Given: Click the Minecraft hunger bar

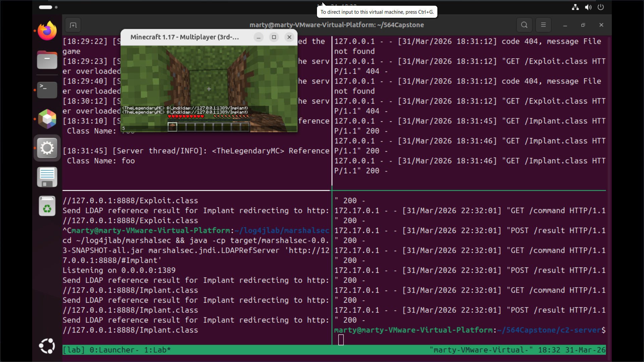Looking at the screenshot, I should (231, 117).
